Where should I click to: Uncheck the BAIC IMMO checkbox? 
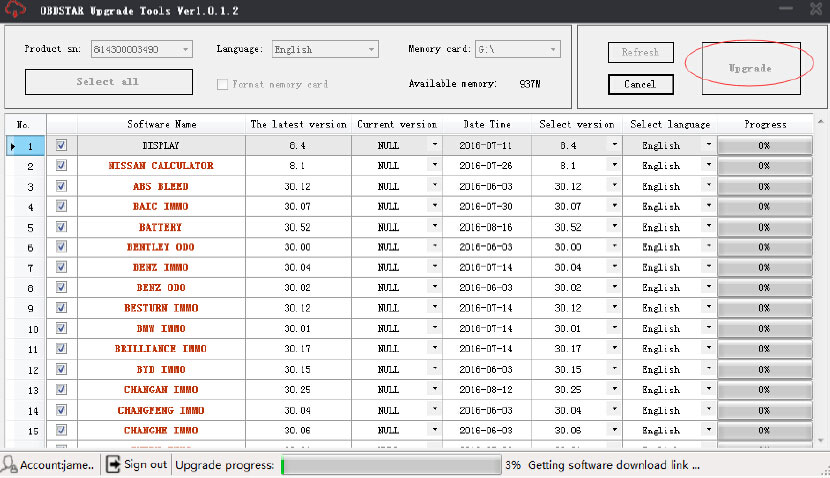pos(61,206)
